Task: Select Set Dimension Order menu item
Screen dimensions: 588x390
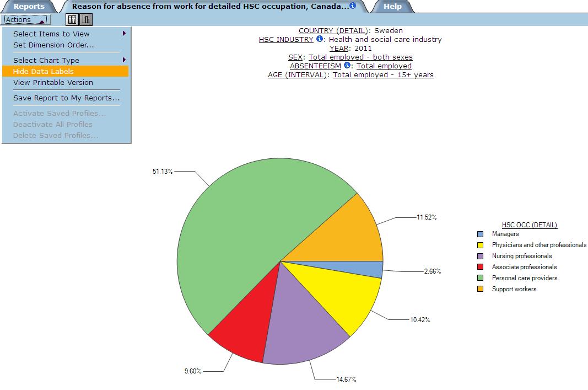Action: point(53,45)
